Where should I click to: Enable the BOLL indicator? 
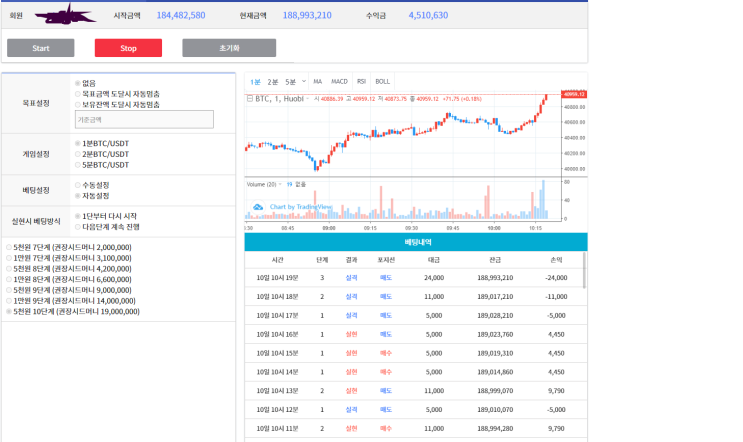(382, 81)
